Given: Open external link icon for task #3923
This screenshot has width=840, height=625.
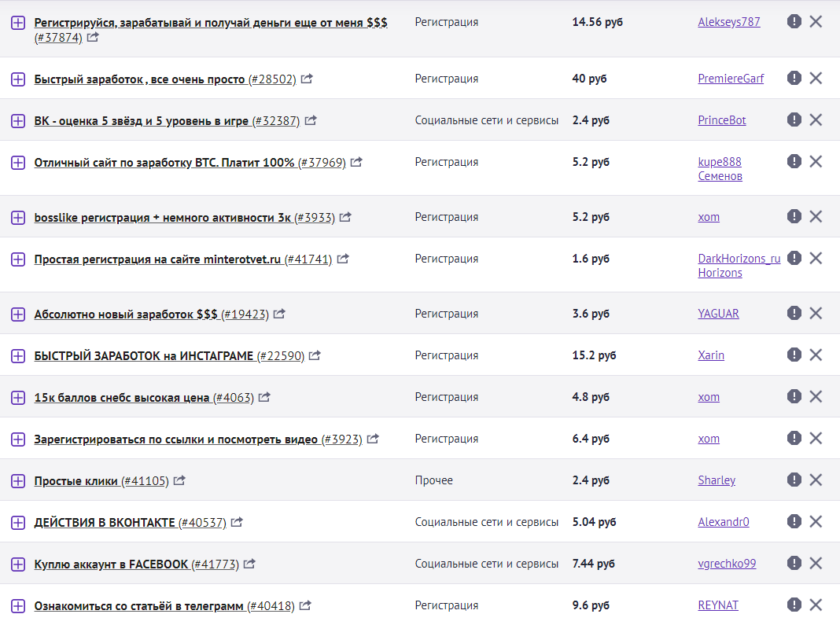Looking at the screenshot, I should (x=373, y=439).
